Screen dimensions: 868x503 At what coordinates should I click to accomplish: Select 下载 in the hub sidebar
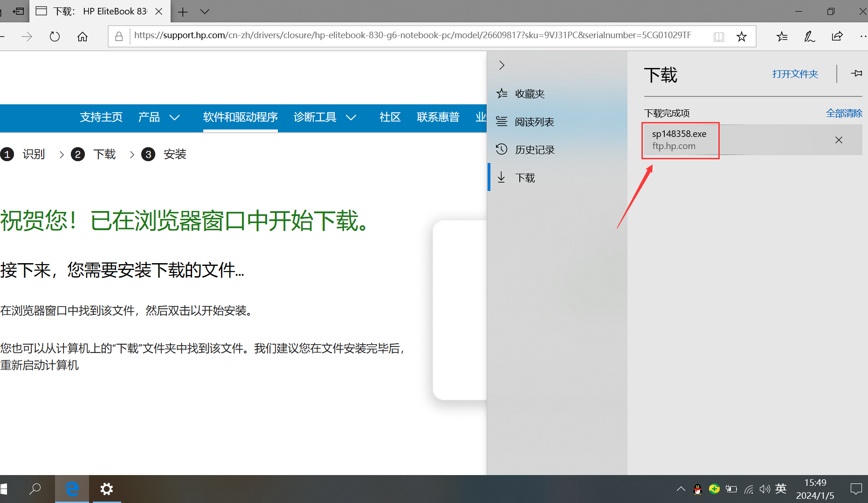[x=557, y=177]
